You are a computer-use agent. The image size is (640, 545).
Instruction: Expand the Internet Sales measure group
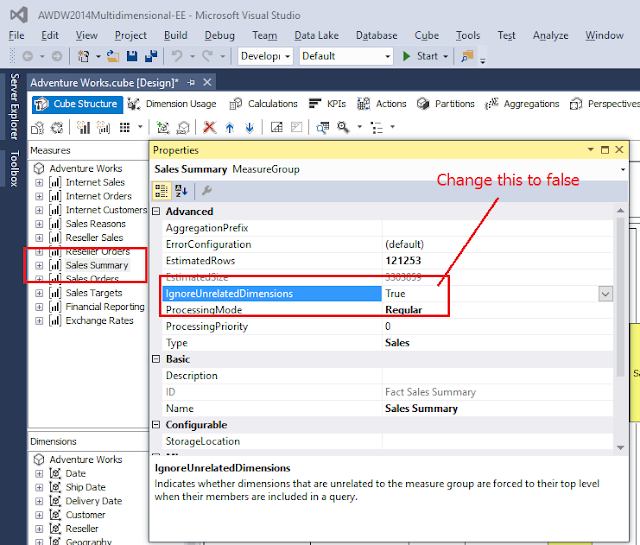click(39, 182)
